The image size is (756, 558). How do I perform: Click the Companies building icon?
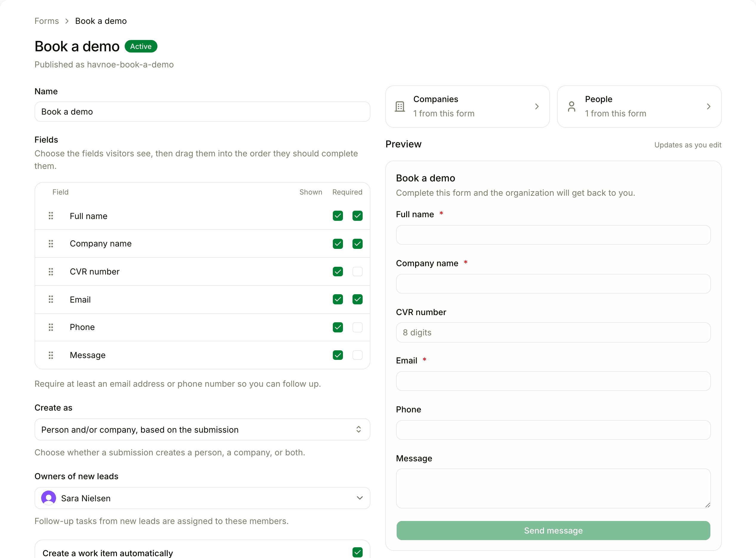click(400, 107)
